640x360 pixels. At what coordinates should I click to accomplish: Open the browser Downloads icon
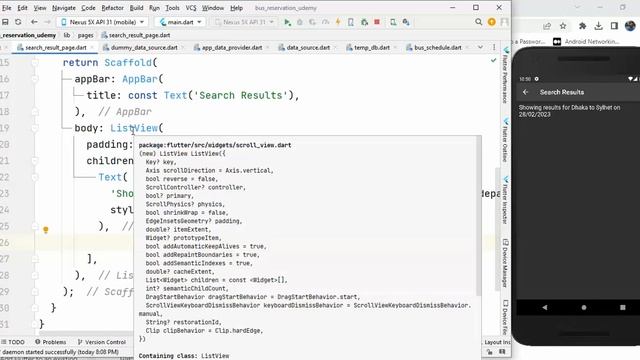pyautogui.click(x=598, y=26)
